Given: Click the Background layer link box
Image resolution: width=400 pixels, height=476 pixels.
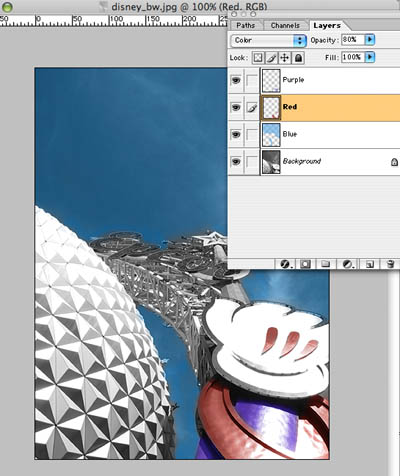Looking at the screenshot, I should [252, 161].
